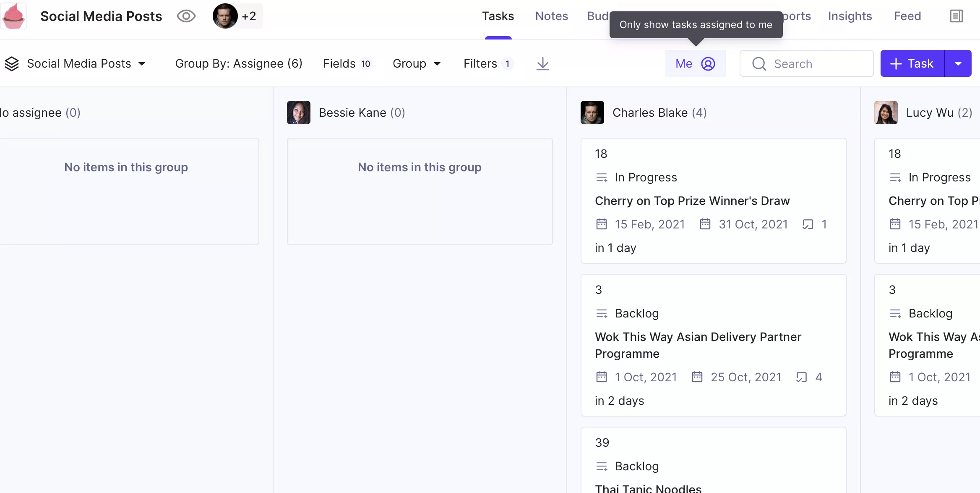Toggle the eye watch icon beside project title

(186, 16)
